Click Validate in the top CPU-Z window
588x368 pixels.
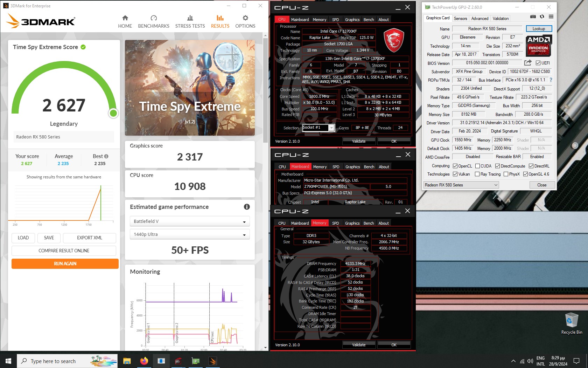coord(359,141)
